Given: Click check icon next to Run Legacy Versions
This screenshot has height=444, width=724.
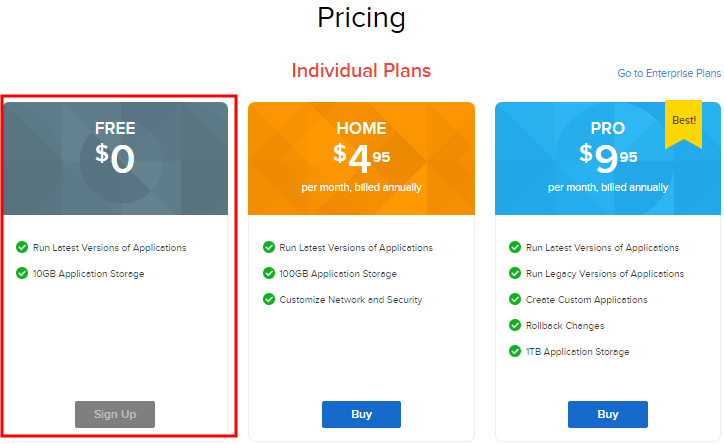Looking at the screenshot, I should pos(515,273).
